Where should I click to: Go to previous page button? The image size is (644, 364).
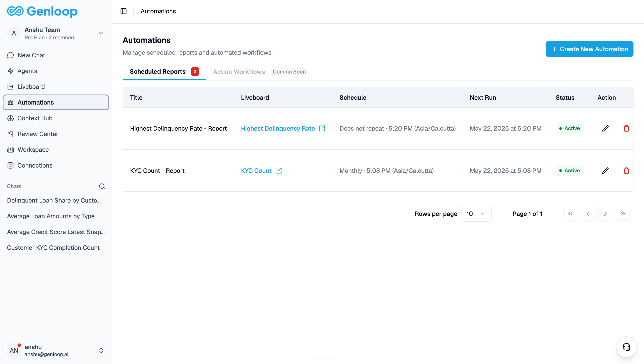tap(588, 214)
